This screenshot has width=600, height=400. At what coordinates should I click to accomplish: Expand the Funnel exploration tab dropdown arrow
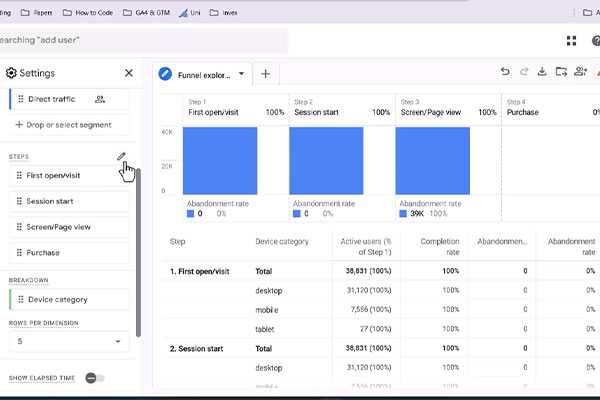(x=241, y=73)
